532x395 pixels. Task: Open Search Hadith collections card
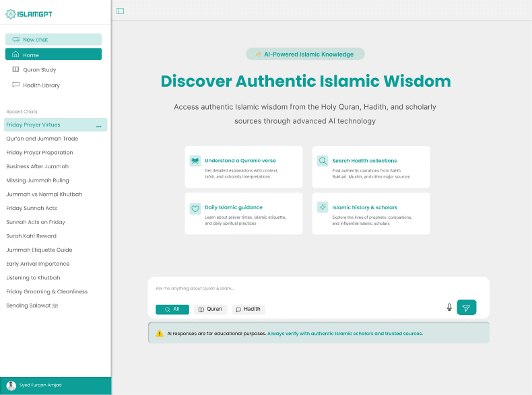tap(371, 167)
